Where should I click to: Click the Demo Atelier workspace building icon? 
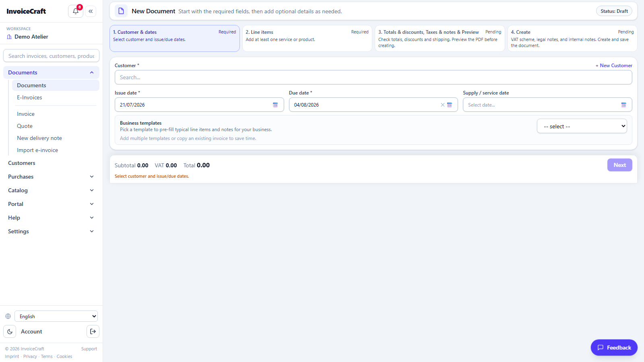pos(9,37)
